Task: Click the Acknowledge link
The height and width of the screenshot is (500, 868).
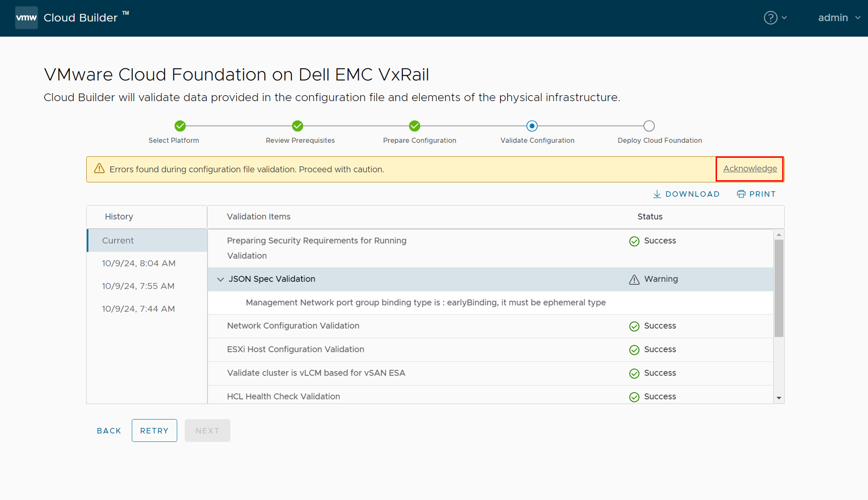Action: point(750,169)
